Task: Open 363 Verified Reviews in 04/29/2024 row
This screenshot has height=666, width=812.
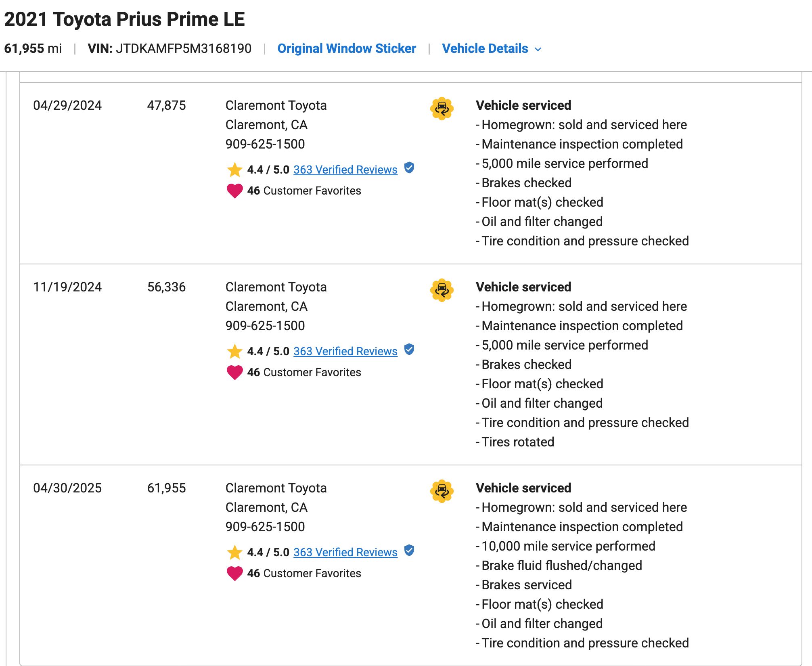Action: pos(345,170)
